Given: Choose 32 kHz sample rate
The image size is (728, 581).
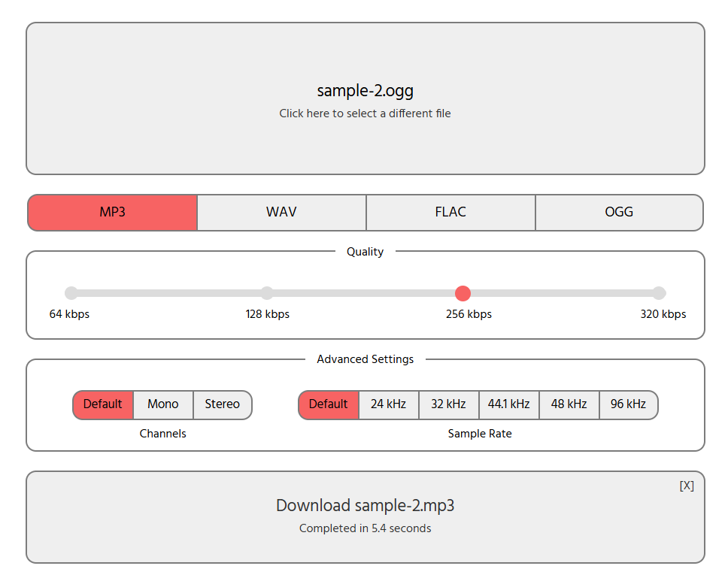Looking at the screenshot, I should (448, 404).
